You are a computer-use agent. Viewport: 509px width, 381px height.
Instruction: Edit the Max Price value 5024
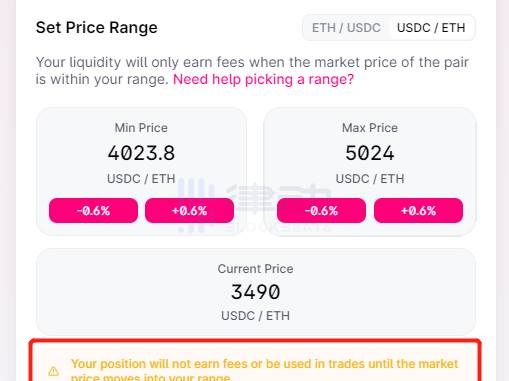click(370, 153)
